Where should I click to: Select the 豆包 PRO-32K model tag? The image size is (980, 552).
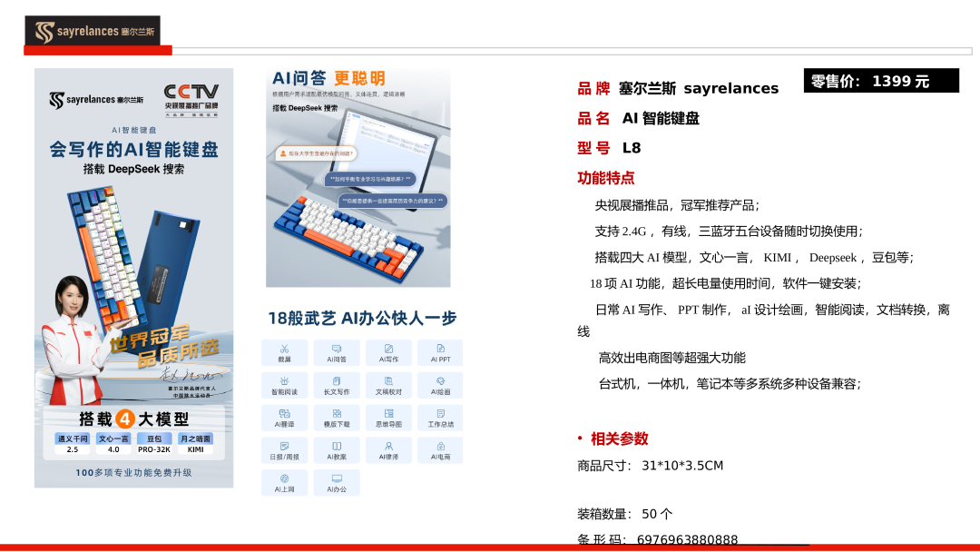click(153, 443)
